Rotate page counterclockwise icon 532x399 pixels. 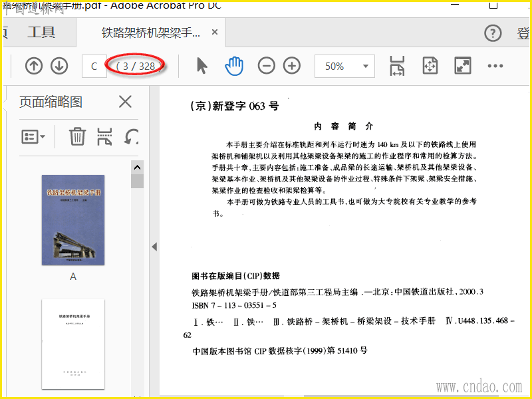point(131,137)
